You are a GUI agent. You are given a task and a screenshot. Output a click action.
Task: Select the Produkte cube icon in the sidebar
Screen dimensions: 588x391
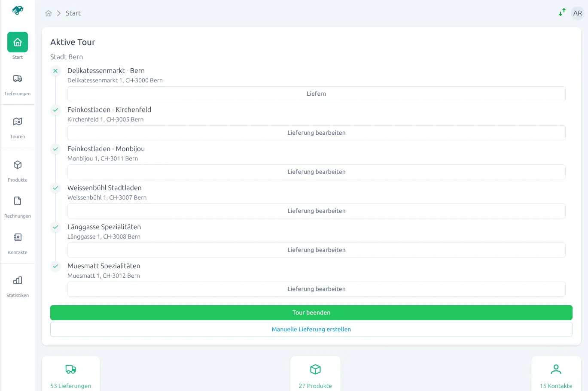tap(17, 165)
